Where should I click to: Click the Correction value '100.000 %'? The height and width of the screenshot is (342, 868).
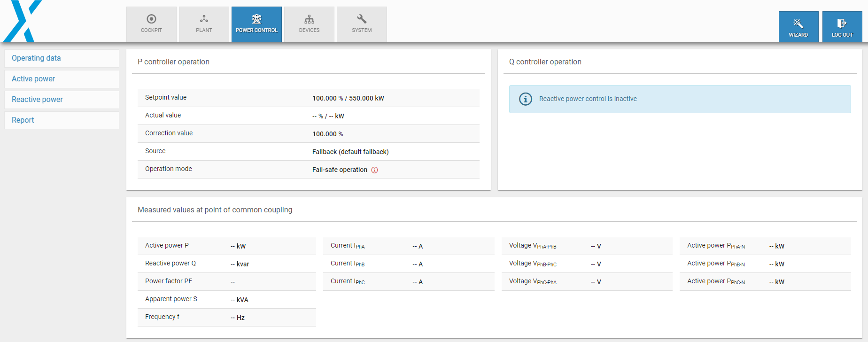point(328,134)
